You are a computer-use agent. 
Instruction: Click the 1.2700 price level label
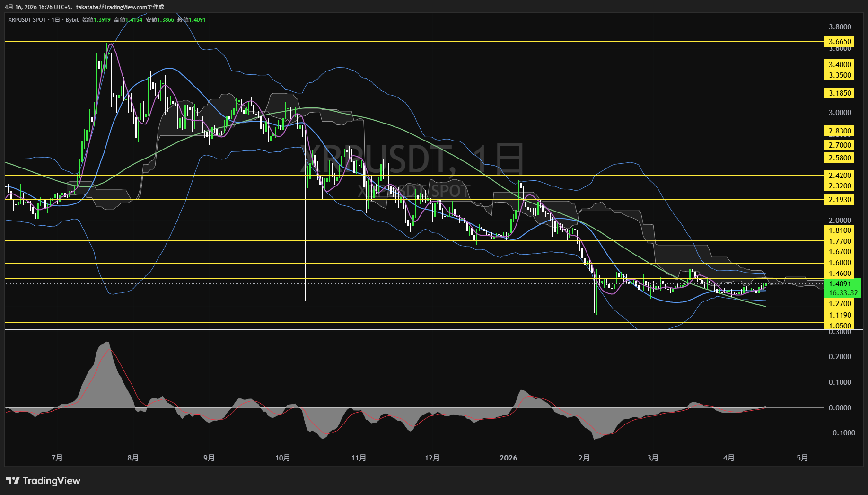coord(840,304)
